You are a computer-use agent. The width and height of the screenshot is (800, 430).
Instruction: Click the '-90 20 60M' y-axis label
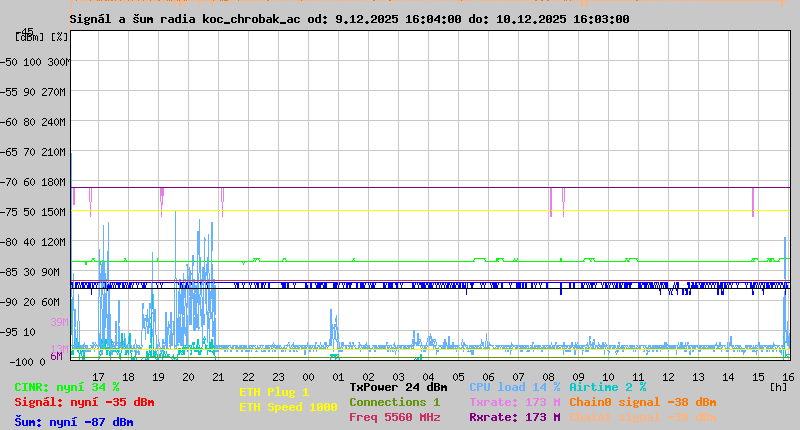pyautogui.click(x=30, y=302)
